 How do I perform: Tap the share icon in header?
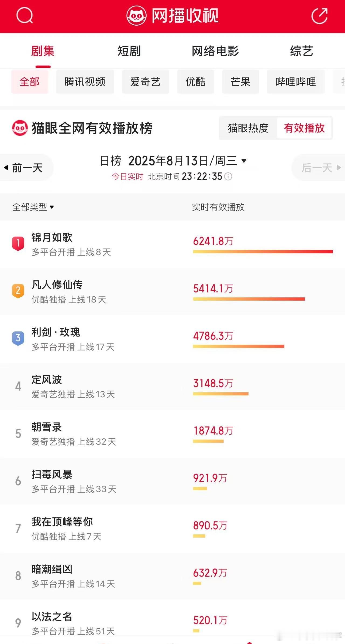[319, 16]
